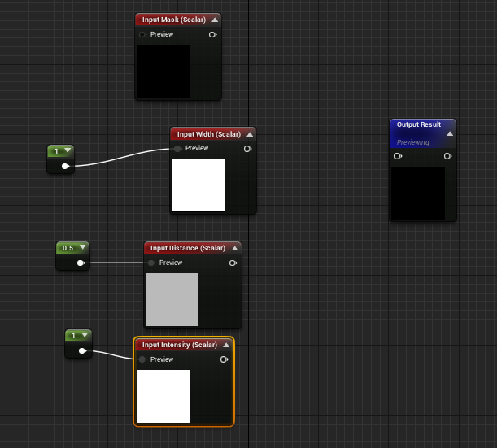Select the Input Mask (Scalar) node title
This screenshot has width=497, height=448.
(174, 20)
